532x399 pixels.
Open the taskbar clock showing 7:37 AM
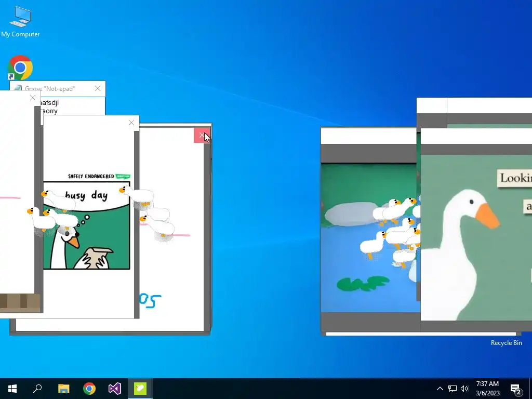click(x=487, y=389)
